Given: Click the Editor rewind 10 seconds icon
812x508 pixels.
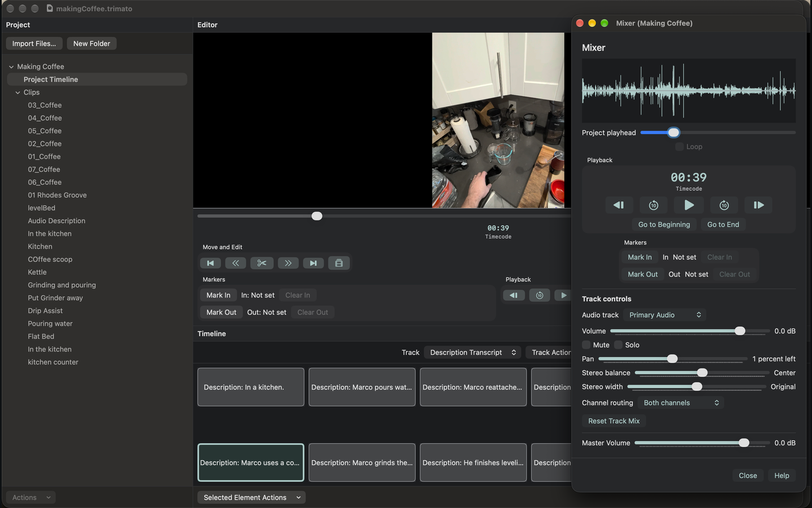Looking at the screenshot, I should [540, 295].
